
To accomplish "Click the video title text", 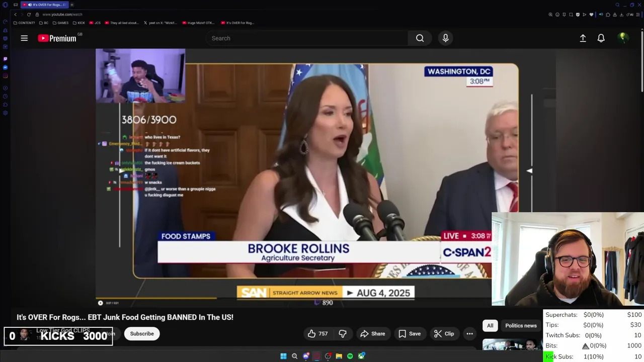I will point(125,317).
